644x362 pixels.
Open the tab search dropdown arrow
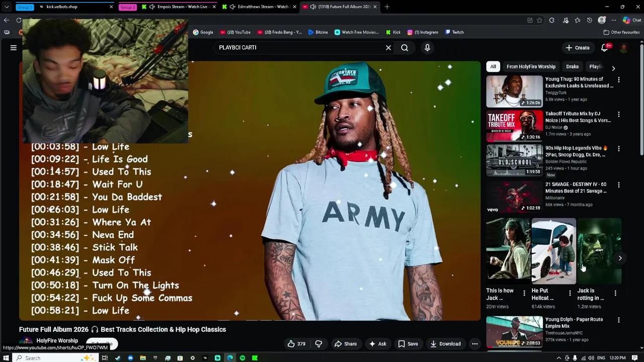7,7
